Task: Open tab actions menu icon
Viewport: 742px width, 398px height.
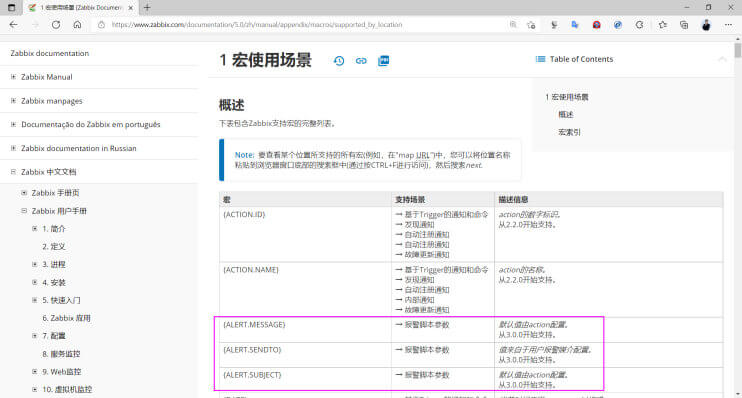Action: [11, 8]
